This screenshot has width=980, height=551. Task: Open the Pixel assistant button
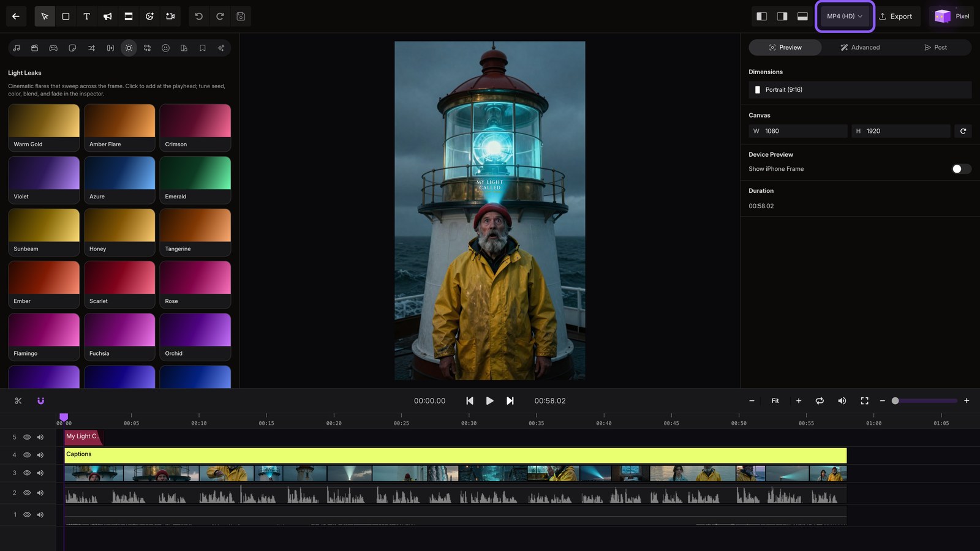pos(952,17)
